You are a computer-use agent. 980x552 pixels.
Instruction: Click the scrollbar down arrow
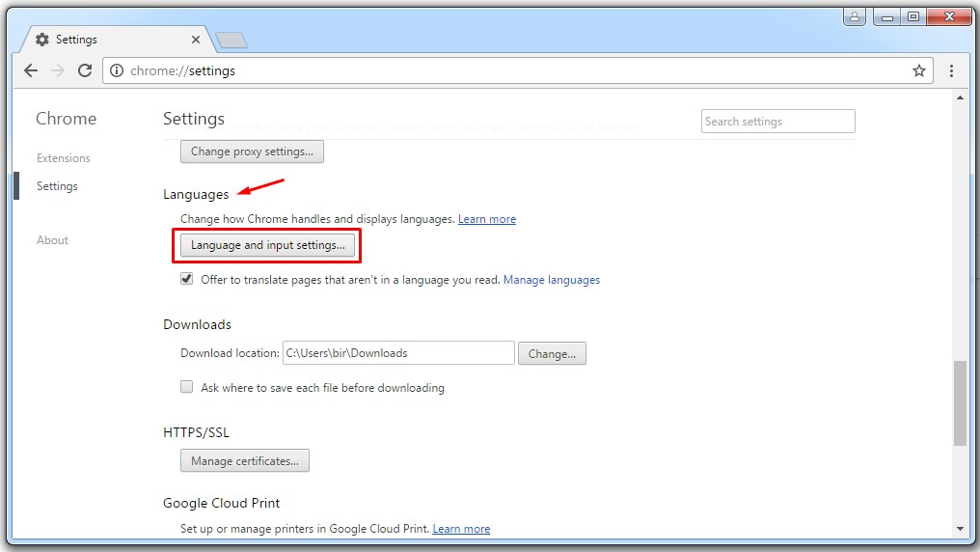[x=960, y=528]
